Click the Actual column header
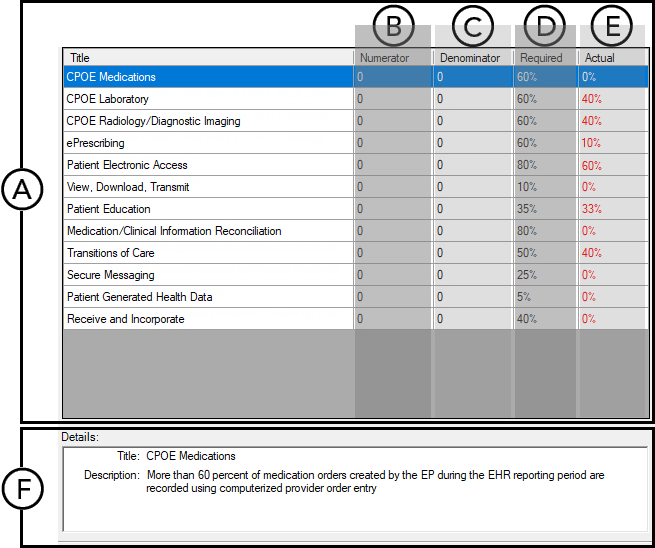This screenshot has height=548, width=655. [611, 58]
